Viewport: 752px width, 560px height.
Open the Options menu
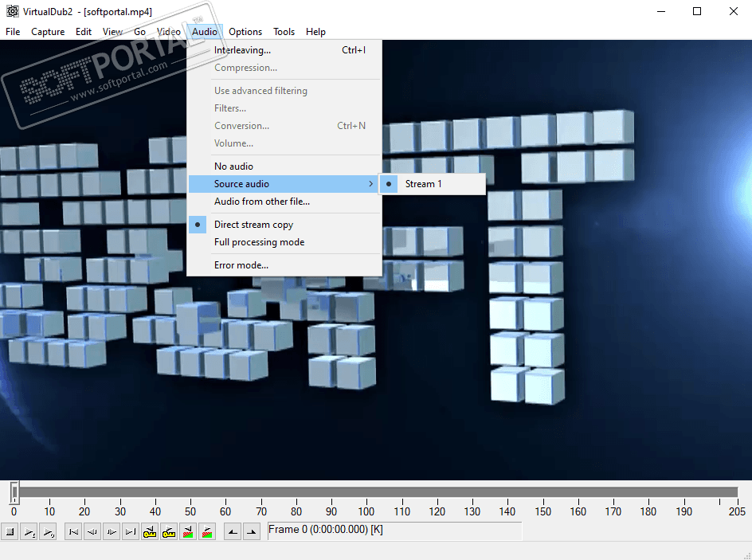tap(245, 32)
